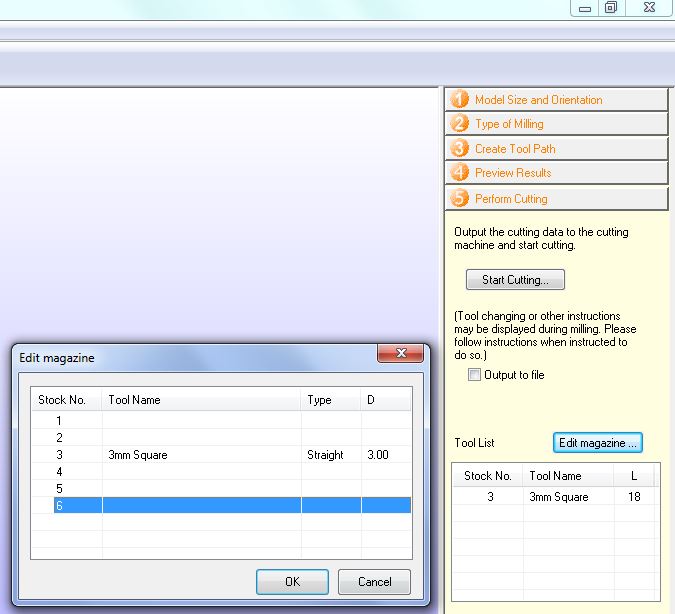This screenshot has width=675, height=614.
Task: Select stock number 4 row in magazine
Action: [x=221, y=472]
